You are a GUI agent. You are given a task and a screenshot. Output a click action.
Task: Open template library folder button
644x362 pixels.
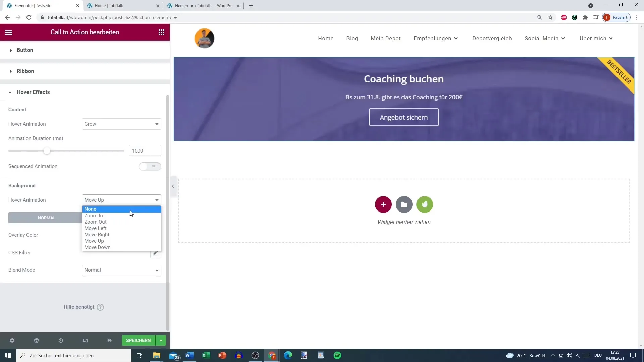404,204
